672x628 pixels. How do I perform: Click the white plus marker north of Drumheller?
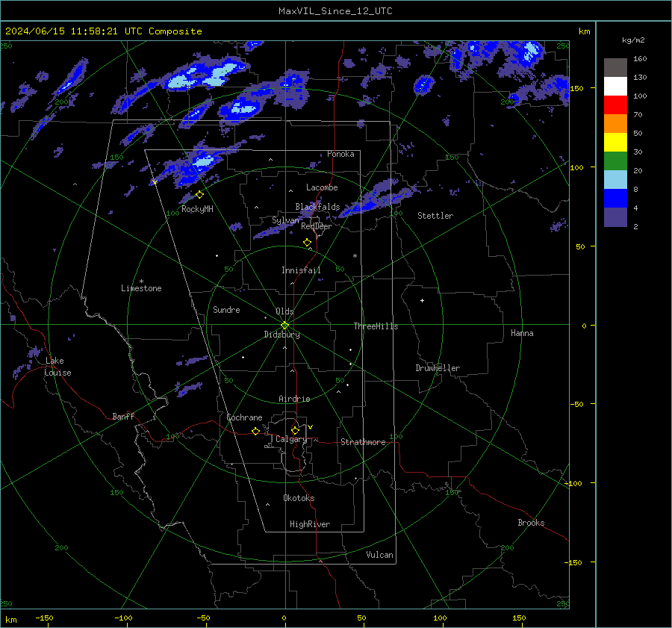click(x=422, y=300)
